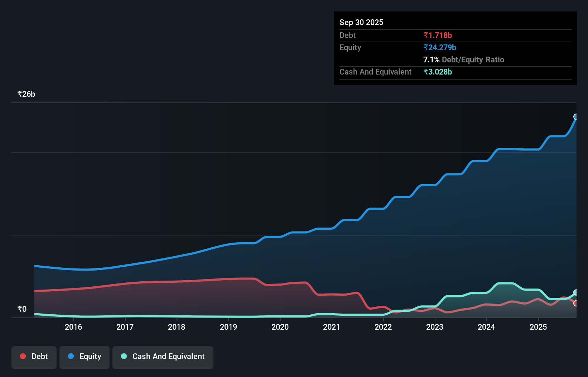Click the 2019 x-axis label
This screenshot has width=588, height=377.
(x=228, y=327)
